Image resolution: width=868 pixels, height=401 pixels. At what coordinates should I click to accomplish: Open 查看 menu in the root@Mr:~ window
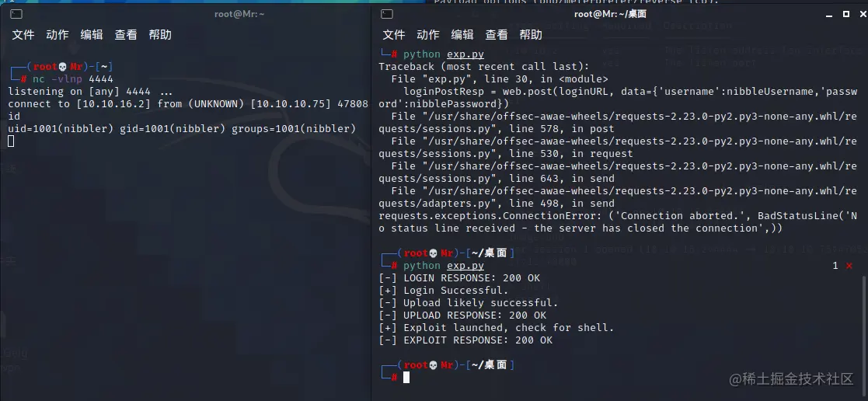[x=126, y=34]
